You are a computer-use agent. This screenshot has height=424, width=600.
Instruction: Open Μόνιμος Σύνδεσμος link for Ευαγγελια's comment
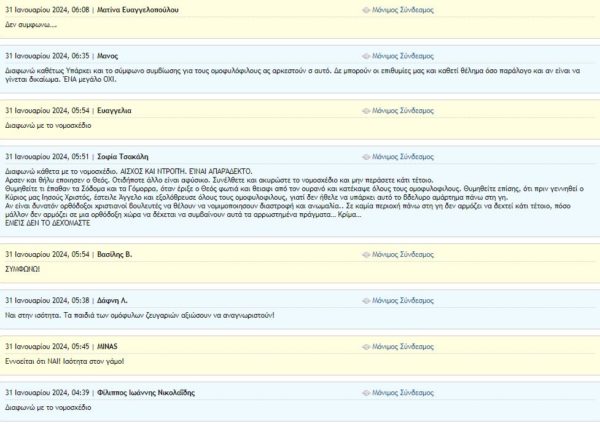pos(401,109)
